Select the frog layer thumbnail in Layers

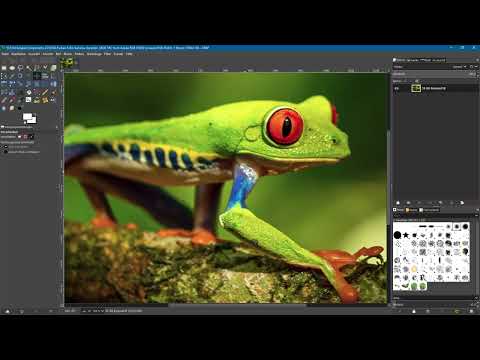pos(416,88)
